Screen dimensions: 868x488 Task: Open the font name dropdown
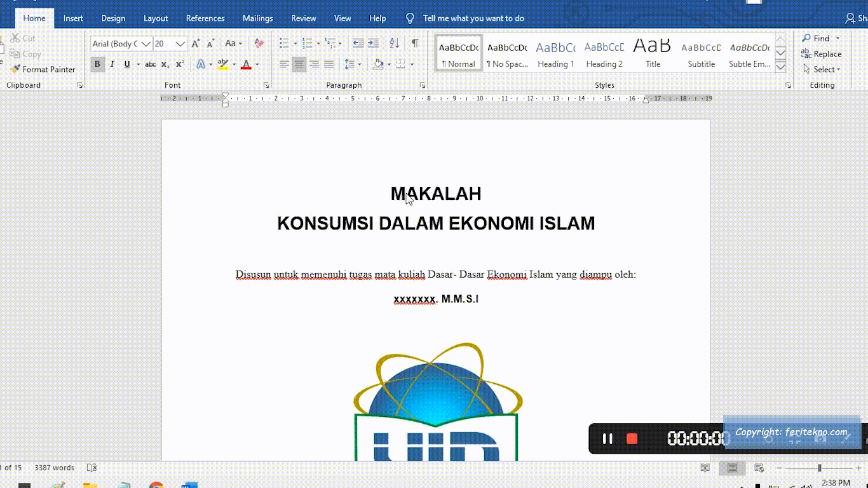point(146,44)
